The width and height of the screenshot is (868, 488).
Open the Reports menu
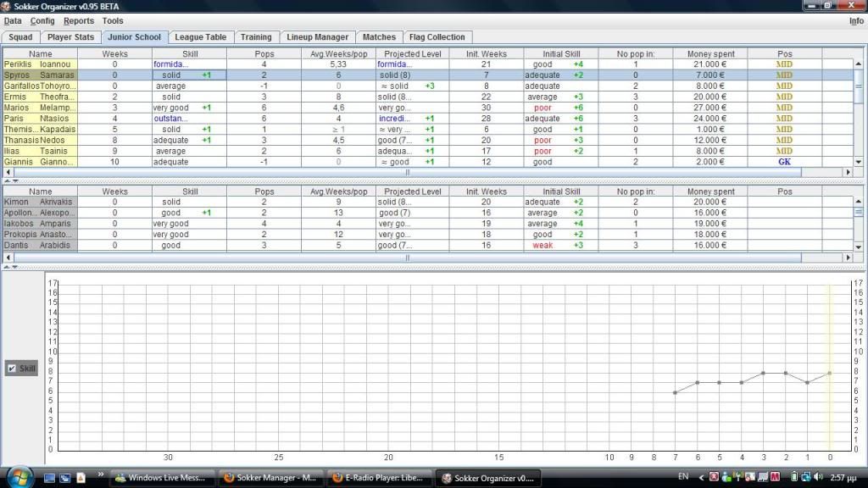coord(79,20)
